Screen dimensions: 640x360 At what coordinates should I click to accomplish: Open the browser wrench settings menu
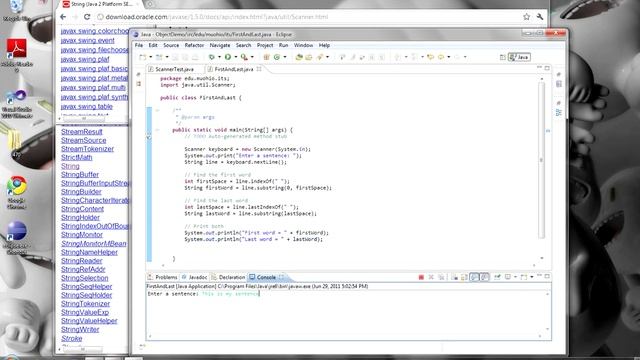540,17
